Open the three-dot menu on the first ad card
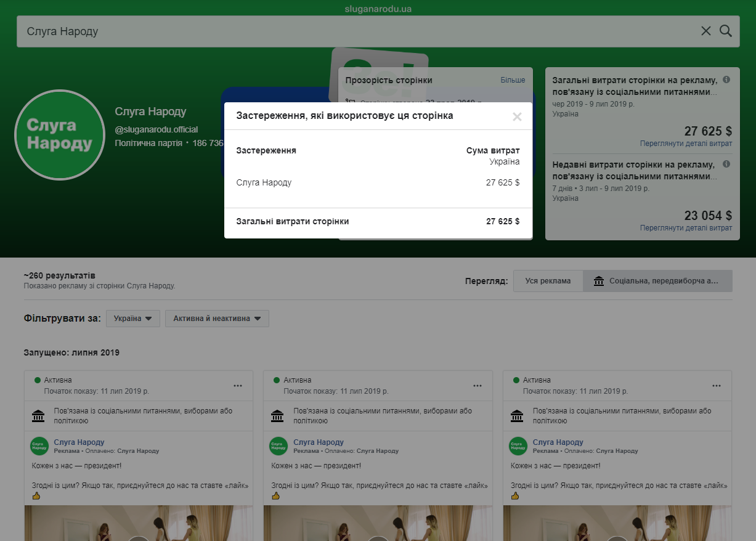The width and height of the screenshot is (756, 541). click(x=238, y=386)
